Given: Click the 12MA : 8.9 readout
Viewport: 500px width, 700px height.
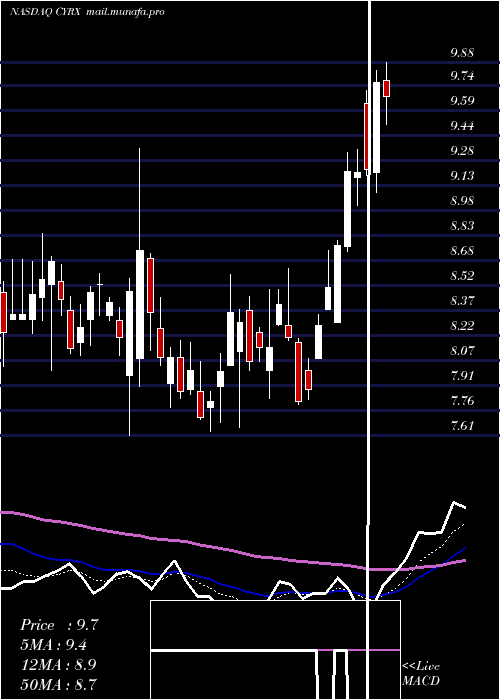Looking at the screenshot, I should point(59,664).
